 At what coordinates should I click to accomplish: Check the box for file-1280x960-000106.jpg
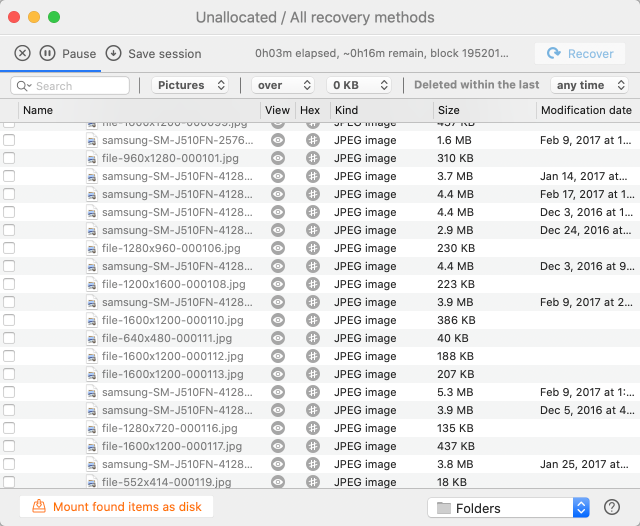9,248
